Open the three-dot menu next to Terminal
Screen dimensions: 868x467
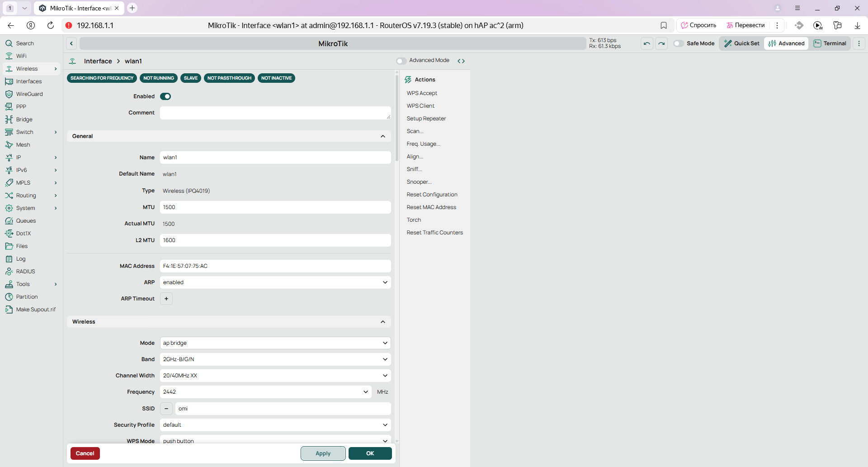859,43
